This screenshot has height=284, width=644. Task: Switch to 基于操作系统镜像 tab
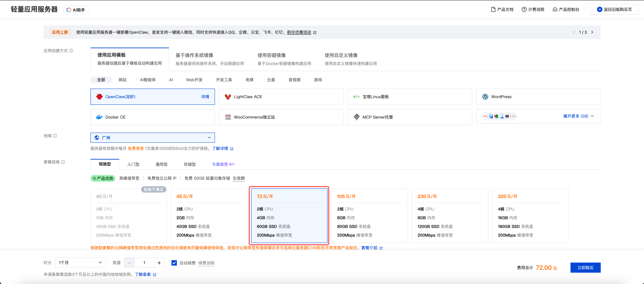(210, 59)
